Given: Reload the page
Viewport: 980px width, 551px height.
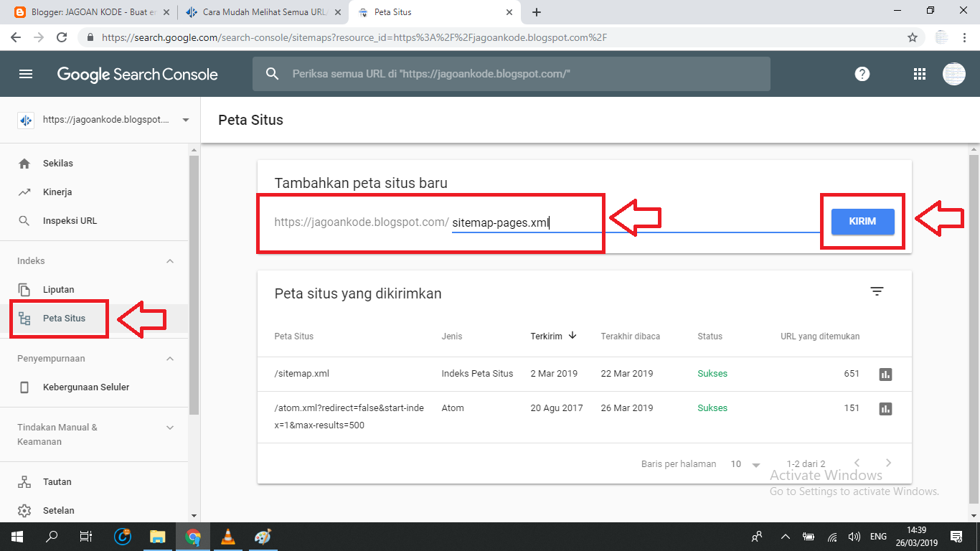Looking at the screenshot, I should click(x=62, y=37).
